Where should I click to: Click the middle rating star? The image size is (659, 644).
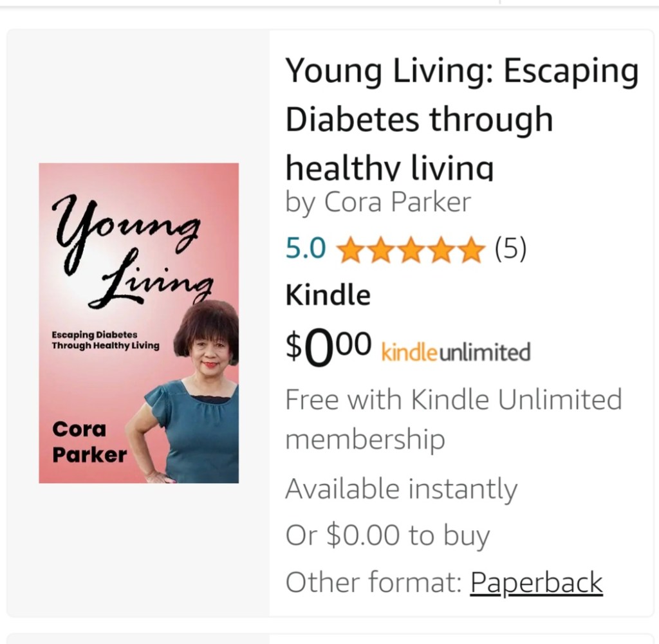(410, 250)
